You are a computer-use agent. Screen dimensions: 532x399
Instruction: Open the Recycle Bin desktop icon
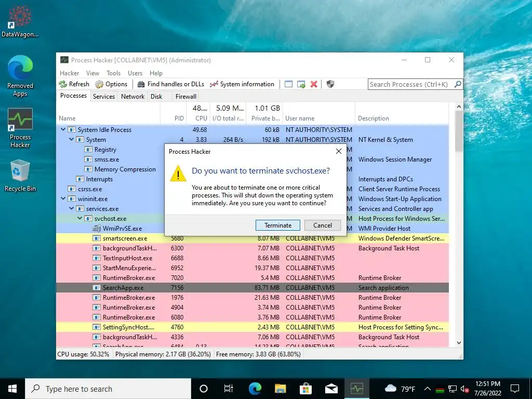point(20,176)
